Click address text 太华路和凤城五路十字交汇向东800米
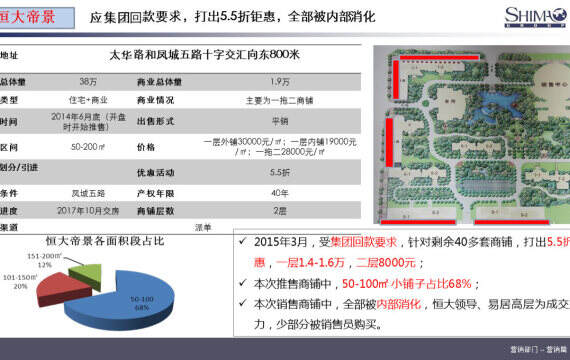This screenshot has width=570, height=360. [204, 55]
